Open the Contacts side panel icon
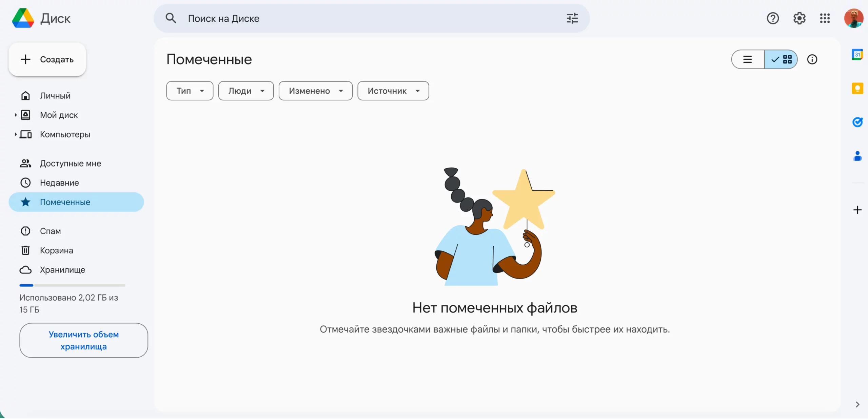The image size is (868, 419). point(857,156)
